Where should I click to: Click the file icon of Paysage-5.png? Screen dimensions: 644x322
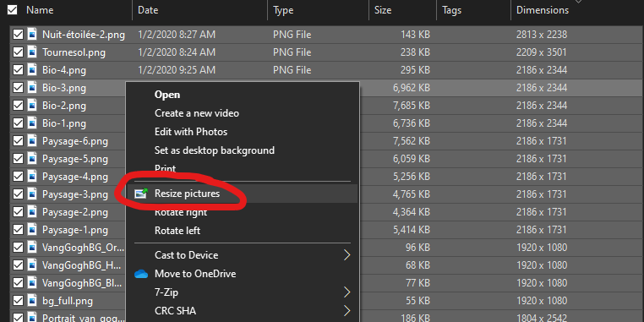tap(32, 159)
